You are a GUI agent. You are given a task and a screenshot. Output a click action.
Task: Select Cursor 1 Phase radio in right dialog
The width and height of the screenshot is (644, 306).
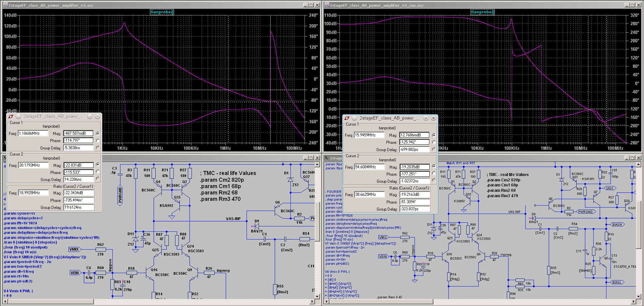[434, 142]
